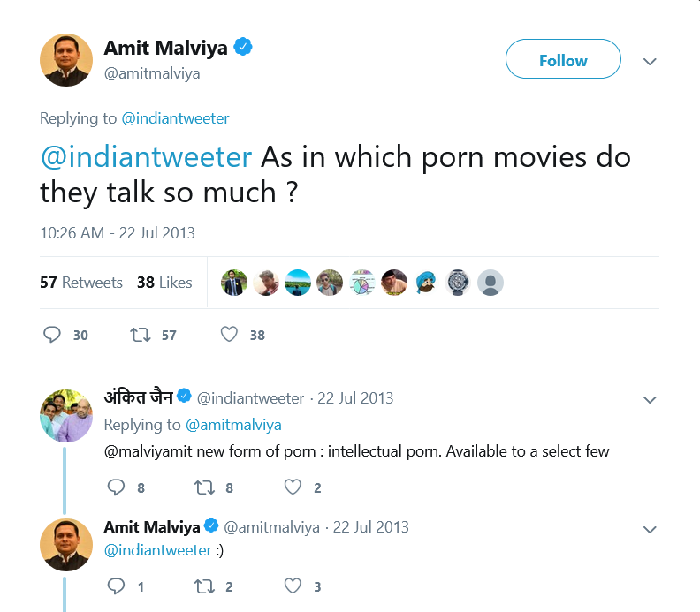Screen dimensions: 700x612
Task: Like Amit Malviya's smiley reply tweet
Action: (x=293, y=586)
